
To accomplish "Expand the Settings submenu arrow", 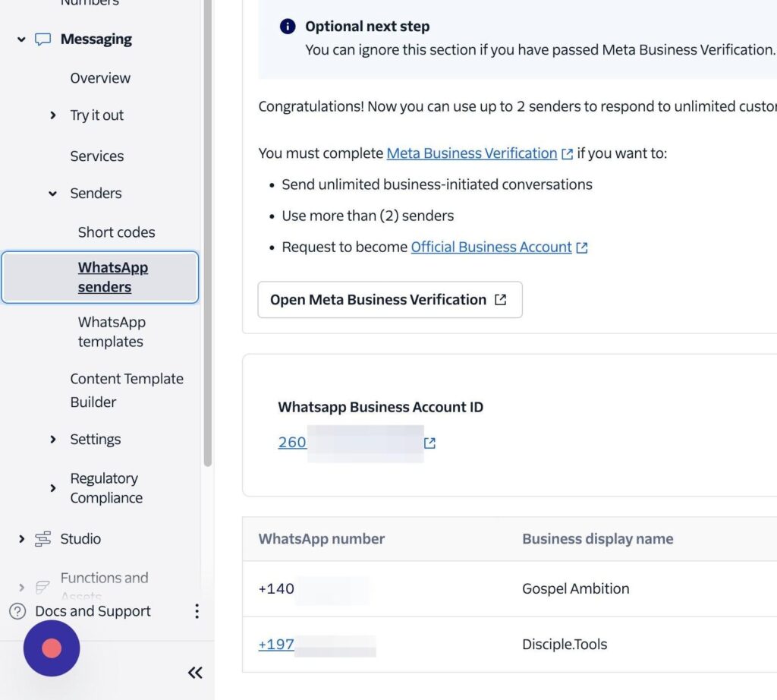I will click(x=53, y=440).
